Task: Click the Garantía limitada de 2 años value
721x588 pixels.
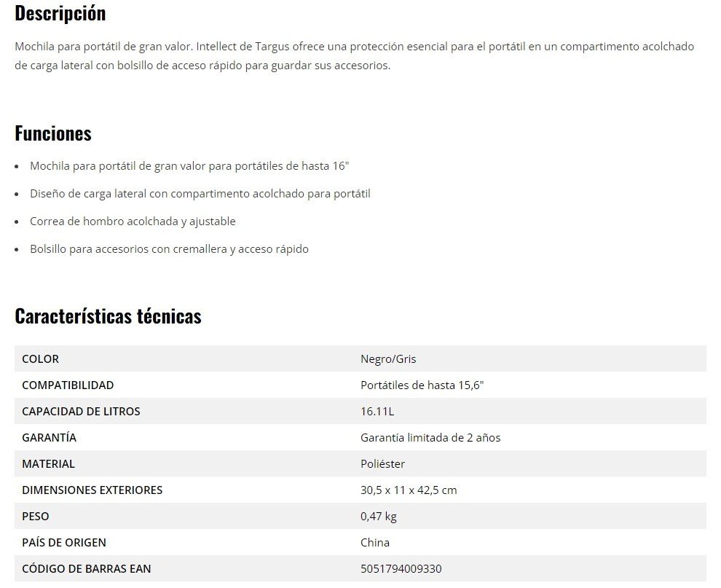Action: coord(430,438)
